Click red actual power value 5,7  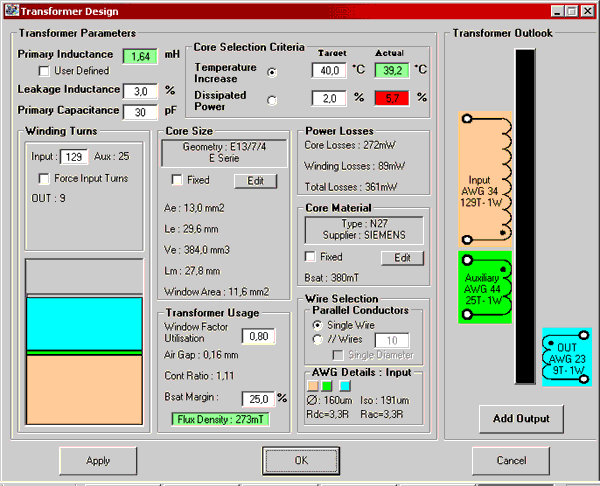(x=392, y=98)
